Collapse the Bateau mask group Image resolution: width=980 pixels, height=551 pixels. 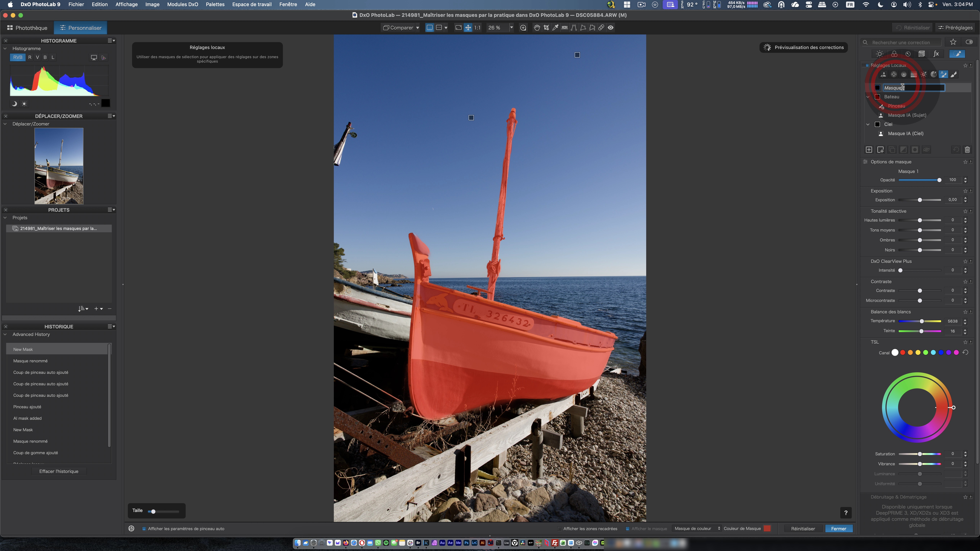click(x=868, y=97)
